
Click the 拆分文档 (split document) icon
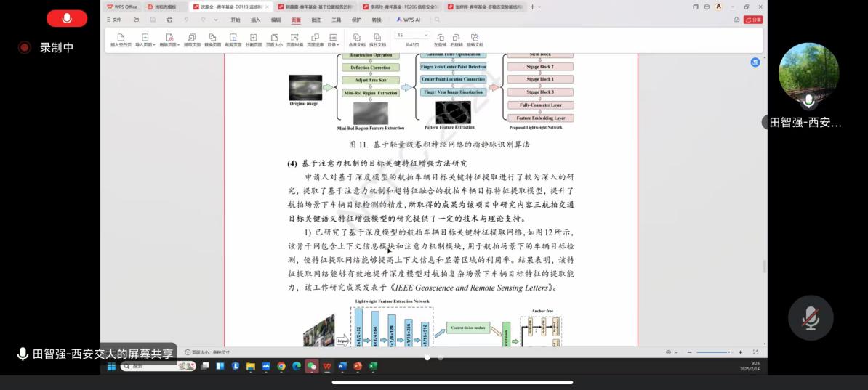[x=377, y=39]
